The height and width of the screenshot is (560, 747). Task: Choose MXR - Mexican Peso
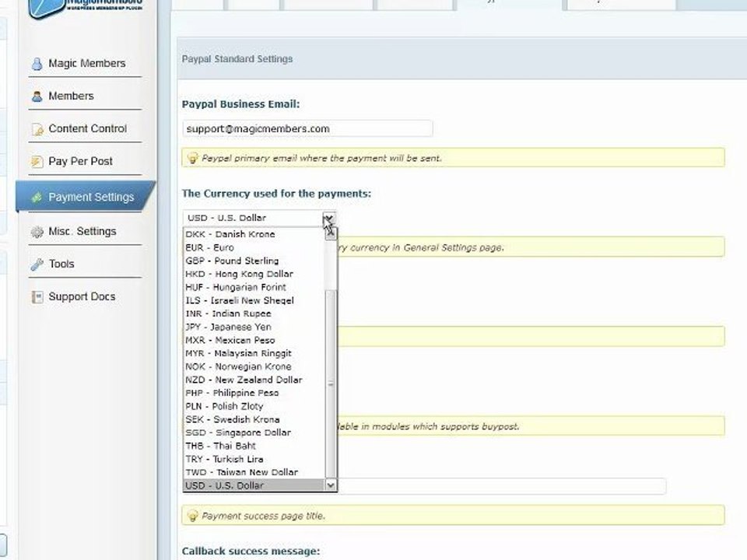(x=254, y=340)
